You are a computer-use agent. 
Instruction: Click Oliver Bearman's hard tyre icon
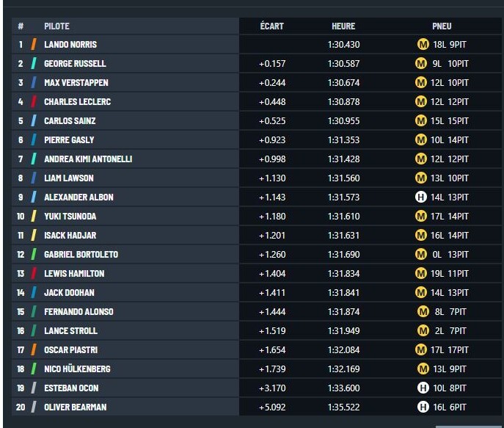click(423, 407)
